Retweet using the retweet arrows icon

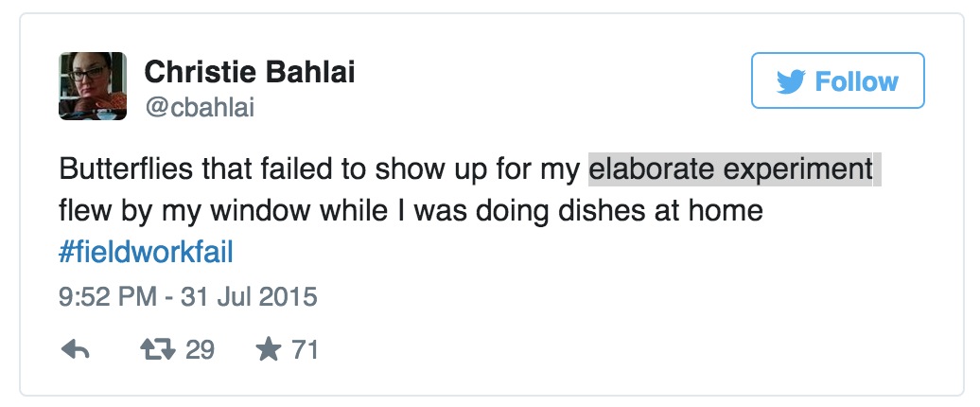click(157, 350)
